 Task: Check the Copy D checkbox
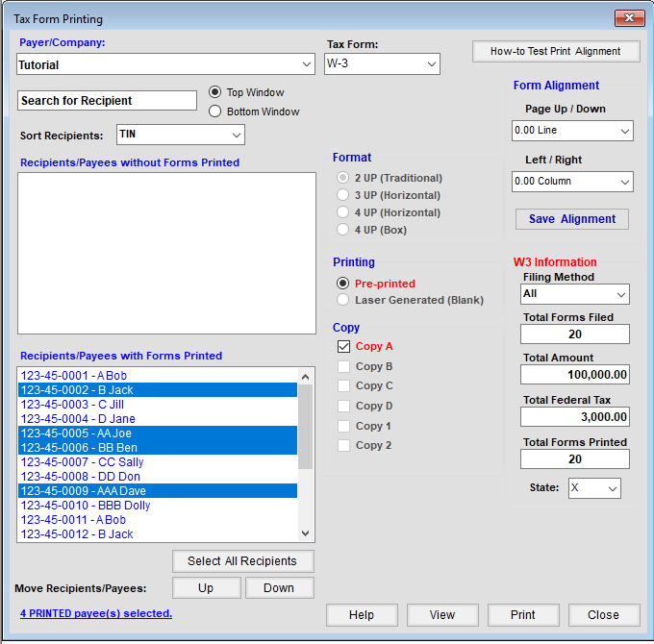343,406
